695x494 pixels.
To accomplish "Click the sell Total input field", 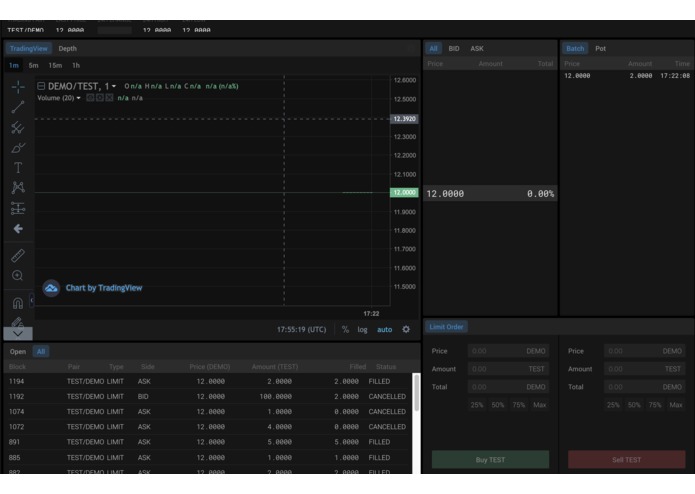I will coord(645,387).
